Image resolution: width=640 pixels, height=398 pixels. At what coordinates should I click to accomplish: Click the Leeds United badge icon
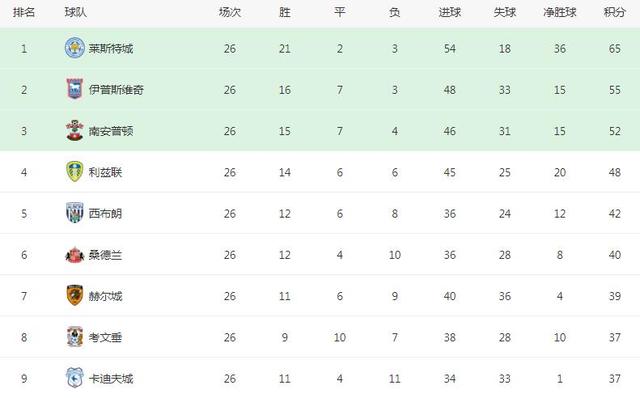(75, 171)
